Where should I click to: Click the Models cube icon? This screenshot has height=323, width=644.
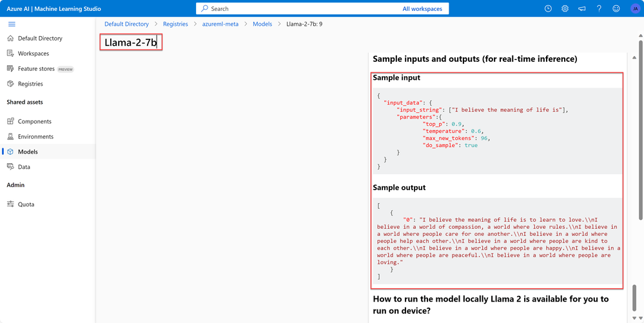[x=11, y=152]
